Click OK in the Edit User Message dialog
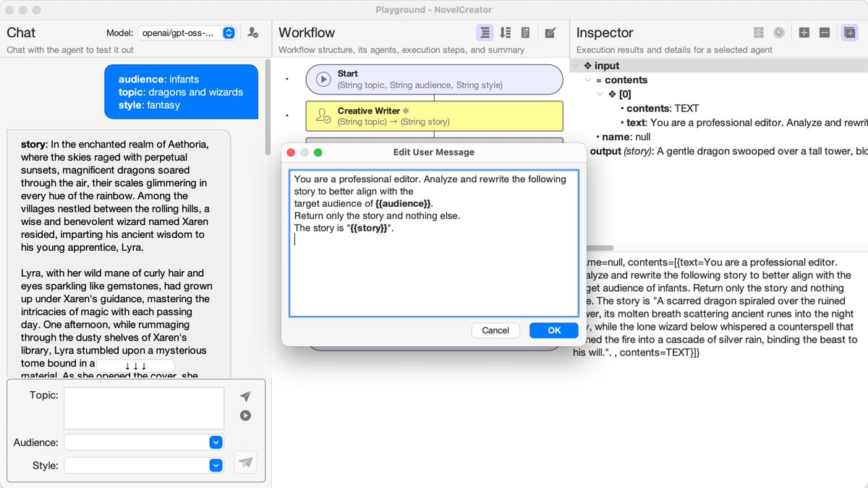The image size is (868, 488). 554,330
